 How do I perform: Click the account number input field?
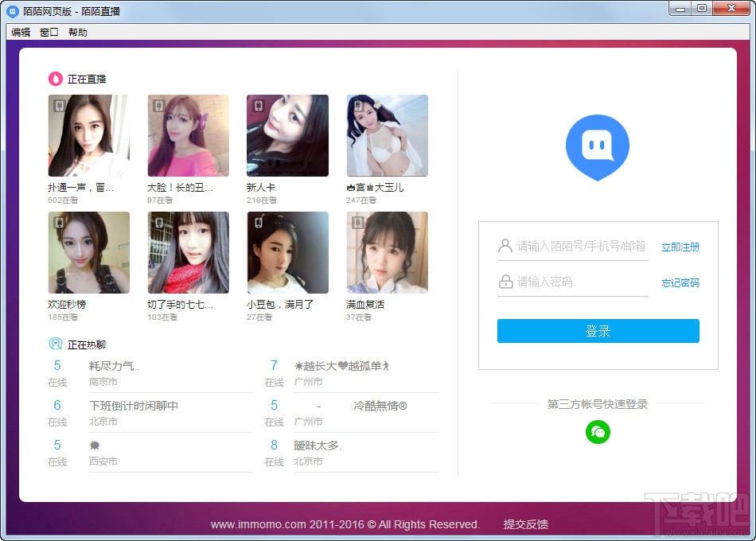pyautogui.click(x=573, y=247)
